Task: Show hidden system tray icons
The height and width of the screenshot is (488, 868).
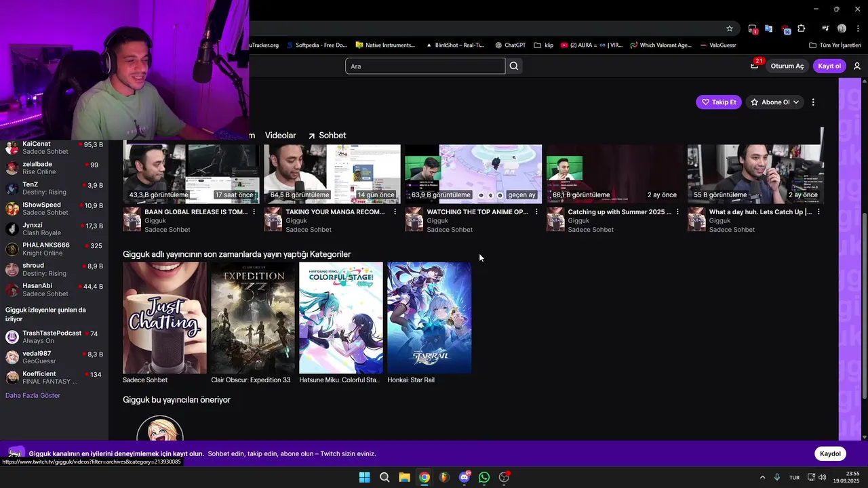Action: point(762,477)
